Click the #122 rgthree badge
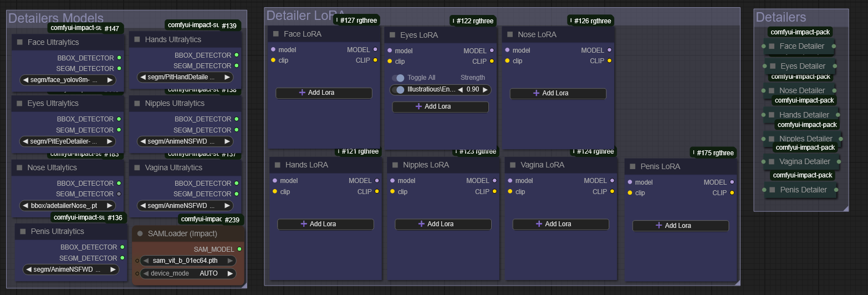868x295 pixels. [x=473, y=21]
